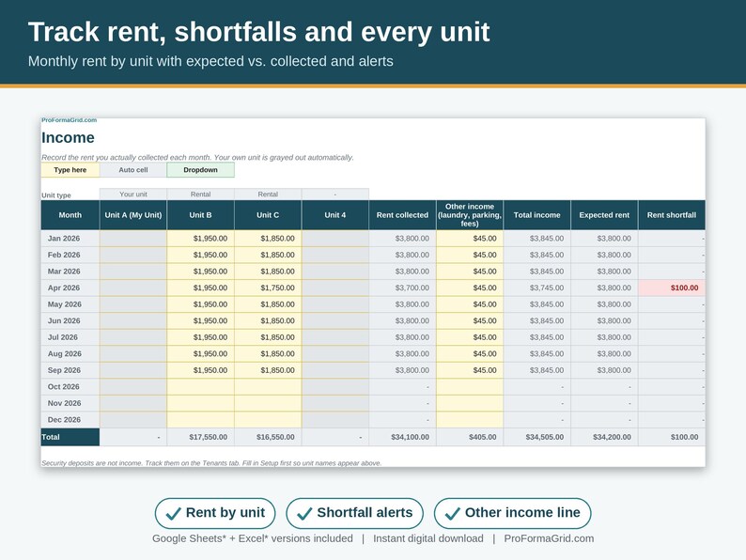The height and width of the screenshot is (560, 746).
Task: Click the Month column header
Action: (x=70, y=215)
